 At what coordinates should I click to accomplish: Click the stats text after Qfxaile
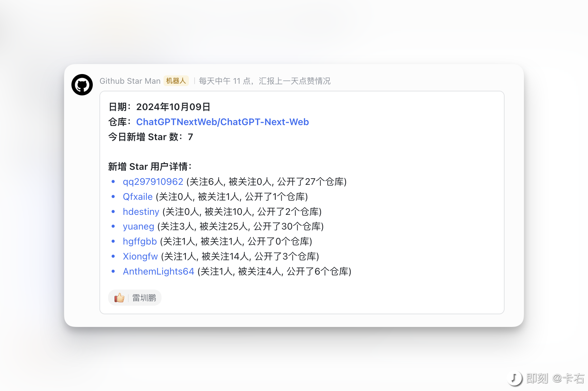pos(232,197)
